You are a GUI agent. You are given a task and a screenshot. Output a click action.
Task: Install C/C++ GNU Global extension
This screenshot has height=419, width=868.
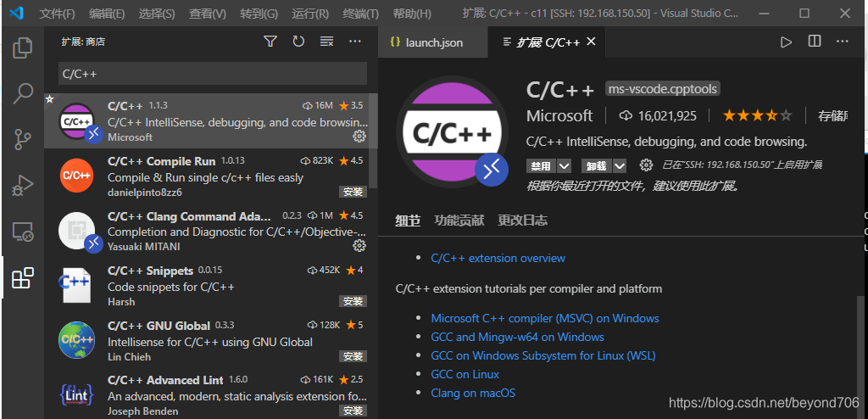coord(353,356)
